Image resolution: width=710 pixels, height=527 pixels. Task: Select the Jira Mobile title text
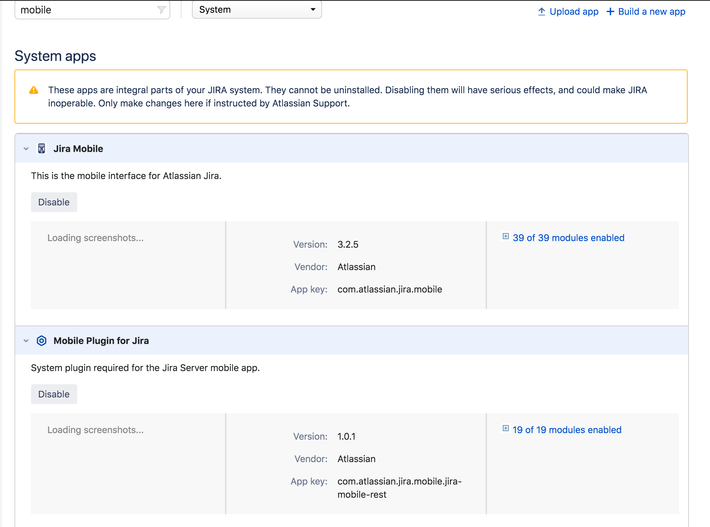tap(78, 149)
